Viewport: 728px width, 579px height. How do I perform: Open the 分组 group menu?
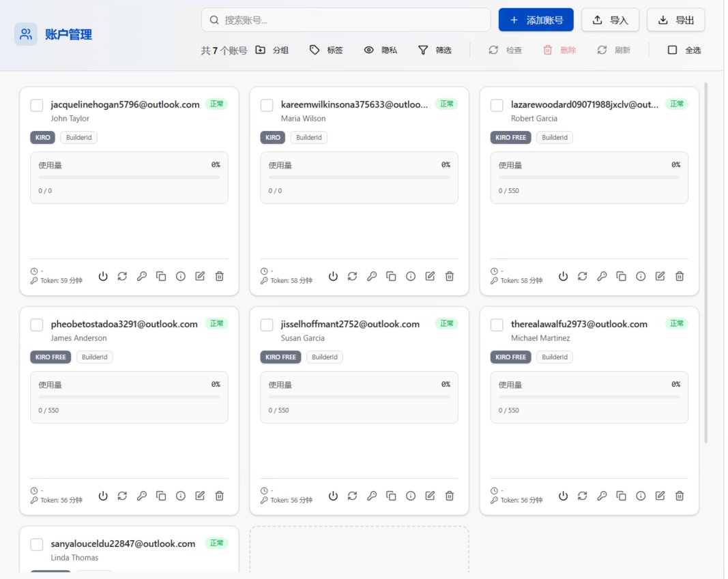(272, 50)
